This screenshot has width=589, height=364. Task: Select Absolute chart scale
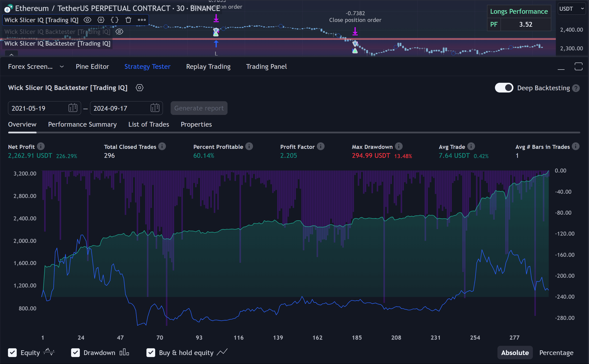[515, 353]
